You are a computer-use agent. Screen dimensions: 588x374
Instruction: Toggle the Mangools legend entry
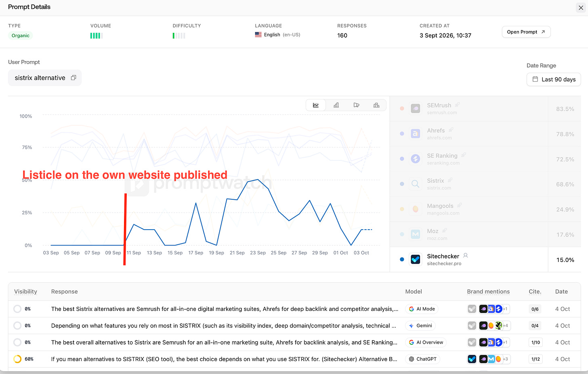[x=485, y=209]
